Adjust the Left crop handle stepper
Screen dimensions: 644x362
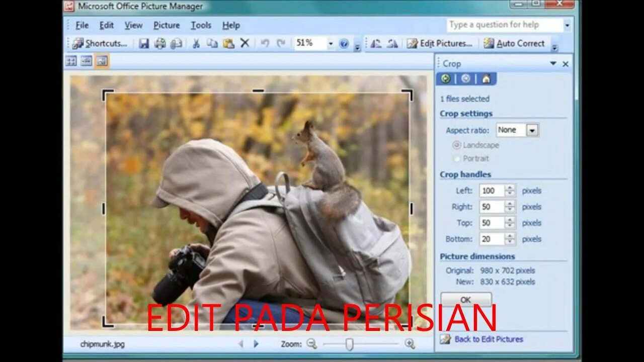(510, 191)
